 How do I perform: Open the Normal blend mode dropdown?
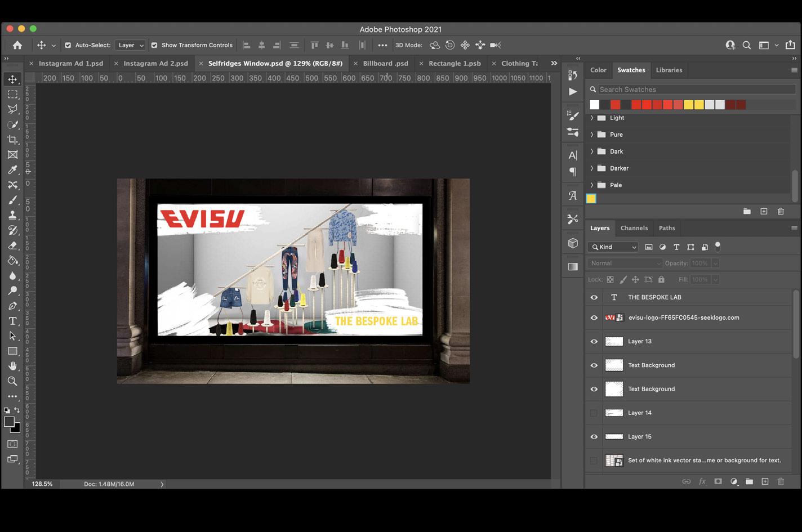[625, 263]
